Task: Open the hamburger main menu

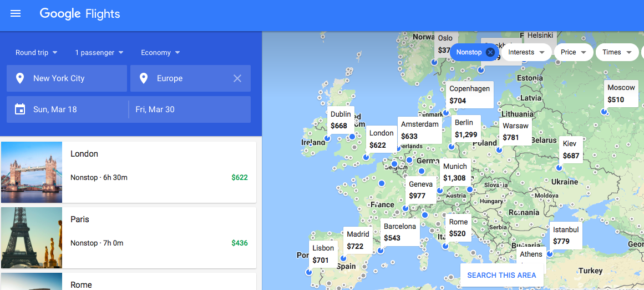Action: [x=16, y=13]
